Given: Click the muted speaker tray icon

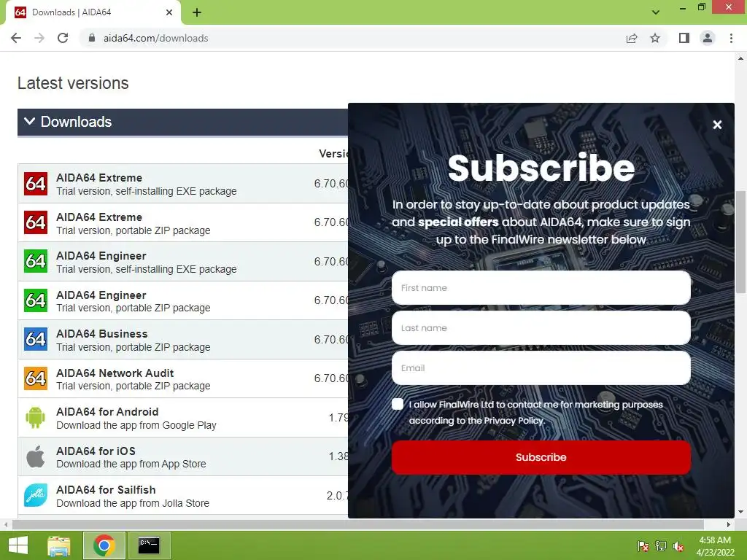Looking at the screenshot, I should click(x=678, y=546).
